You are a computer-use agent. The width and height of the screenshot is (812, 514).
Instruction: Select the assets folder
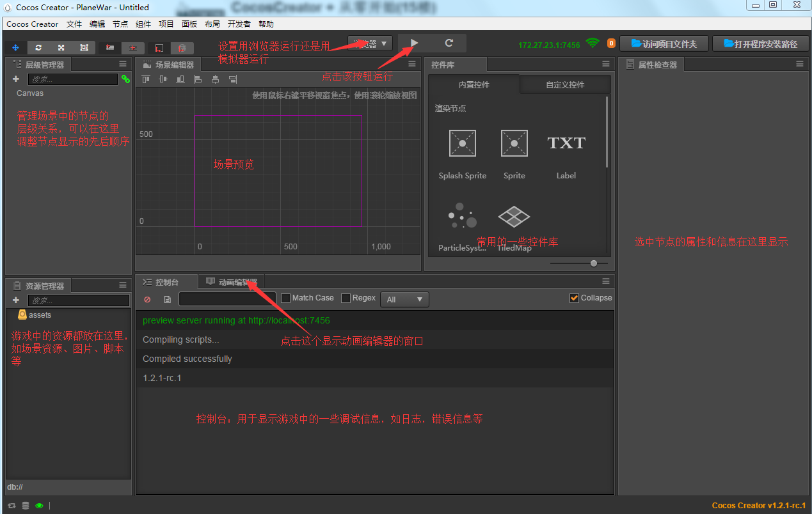point(35,315)
